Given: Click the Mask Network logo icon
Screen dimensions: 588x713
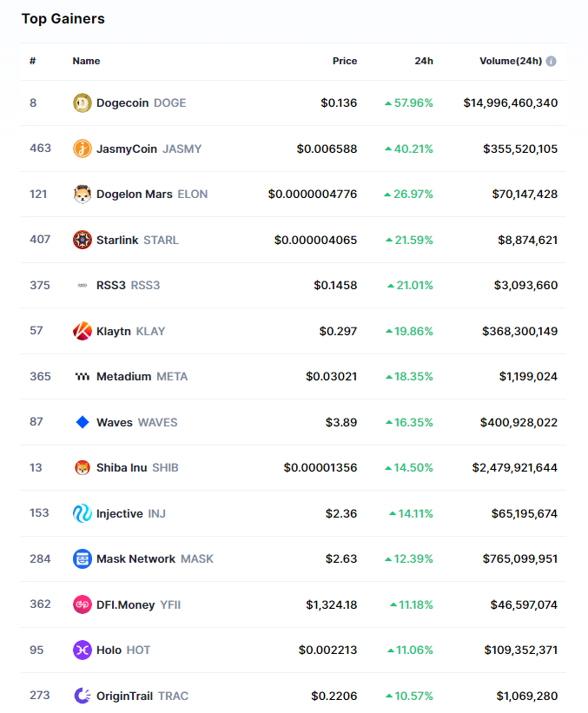Looking at the screenshot, I should [x=83, y=558].
